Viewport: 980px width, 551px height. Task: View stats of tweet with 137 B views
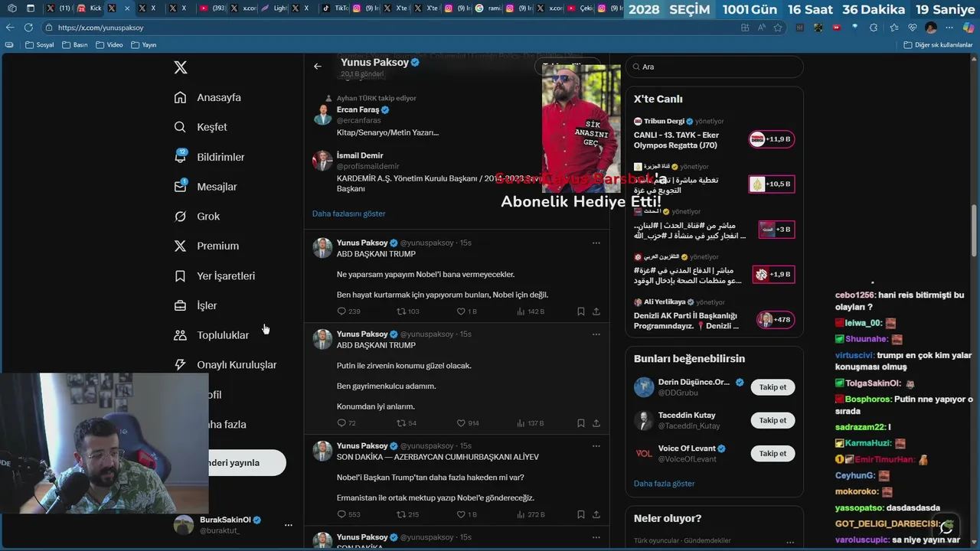tap(531, 423)
